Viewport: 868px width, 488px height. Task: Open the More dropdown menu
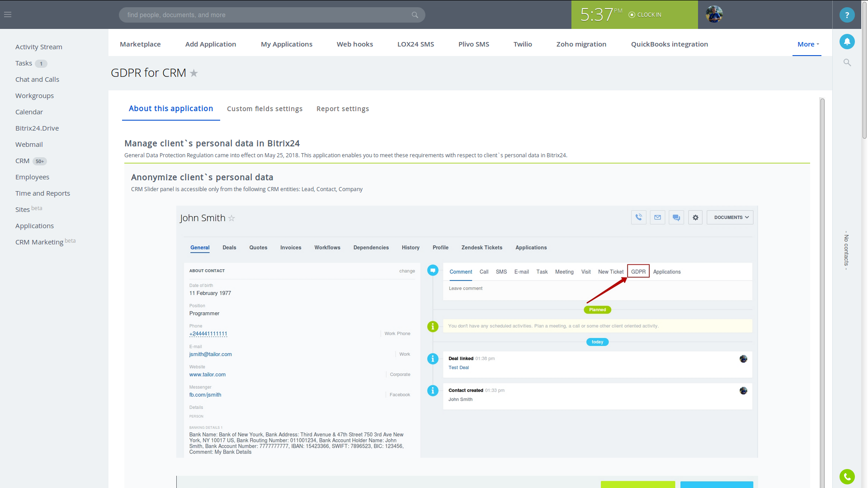click(807, 44)
